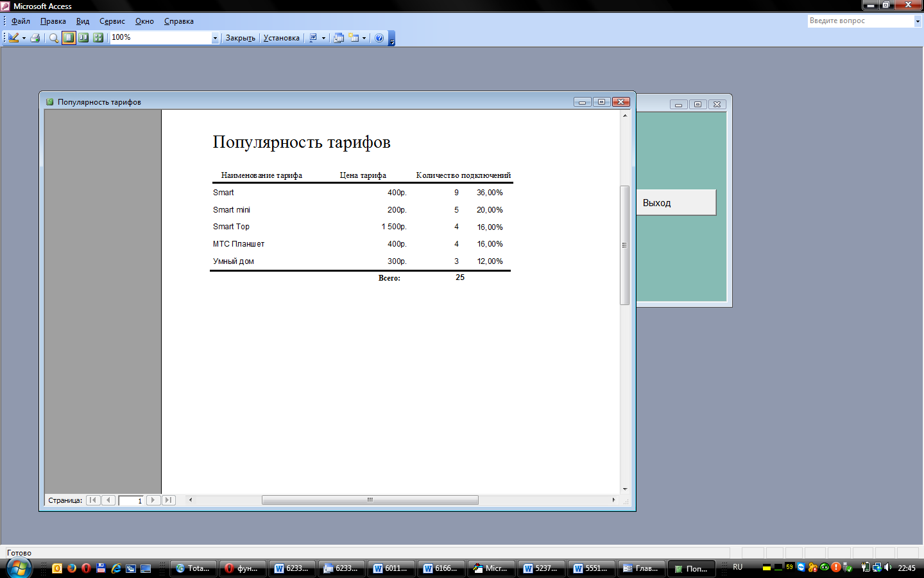Jump to last report page
924x578 pixels.
coord(168,500)
